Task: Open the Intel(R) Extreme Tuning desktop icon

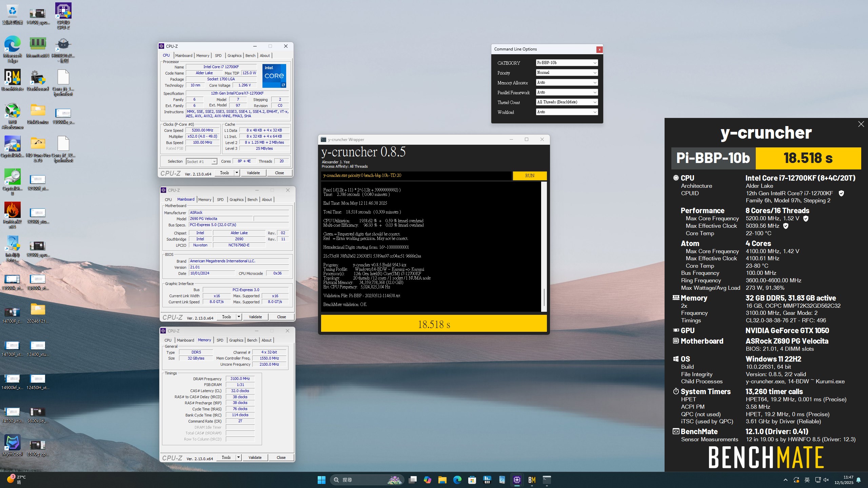Action: tap(13, 249)
